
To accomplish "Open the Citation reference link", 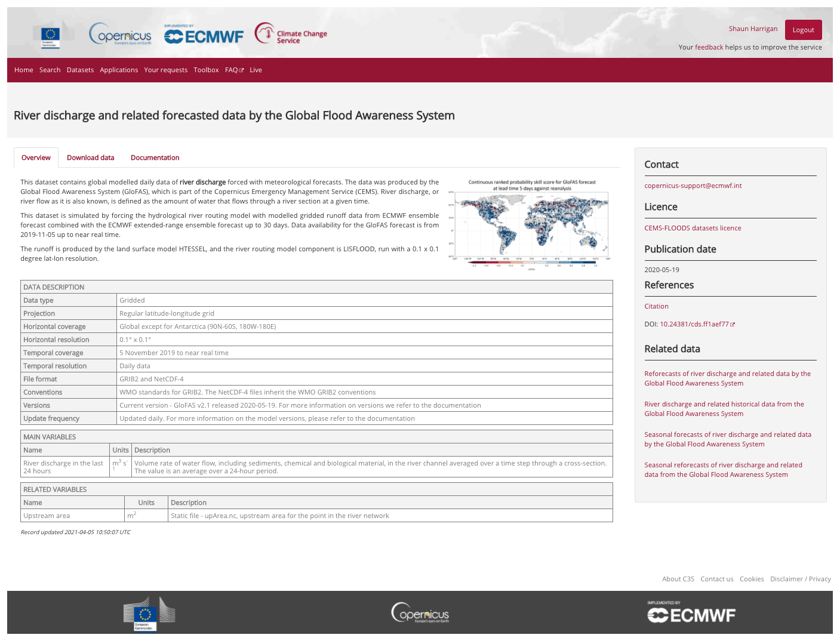I will click(656, 306).
